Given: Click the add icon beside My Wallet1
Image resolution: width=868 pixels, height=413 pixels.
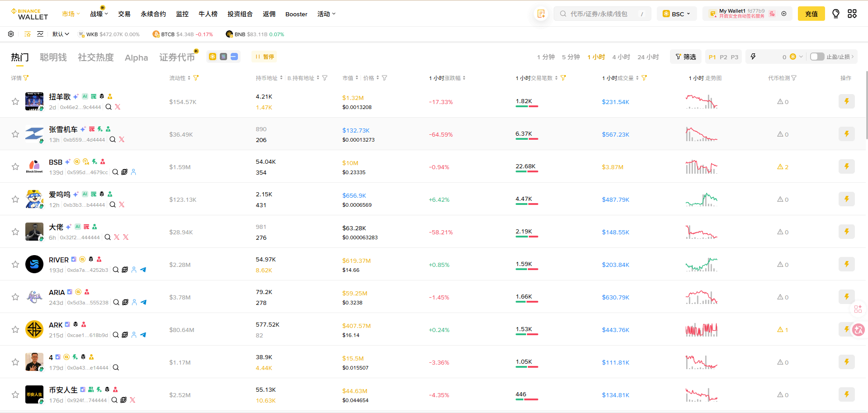Looking at the screenshot, I should (784, 14).
